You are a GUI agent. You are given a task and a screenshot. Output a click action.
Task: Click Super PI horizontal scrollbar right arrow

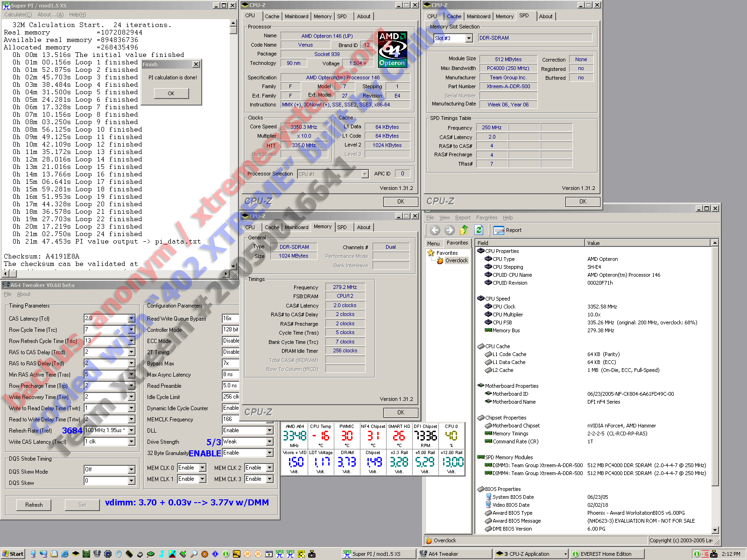(227, 274)
